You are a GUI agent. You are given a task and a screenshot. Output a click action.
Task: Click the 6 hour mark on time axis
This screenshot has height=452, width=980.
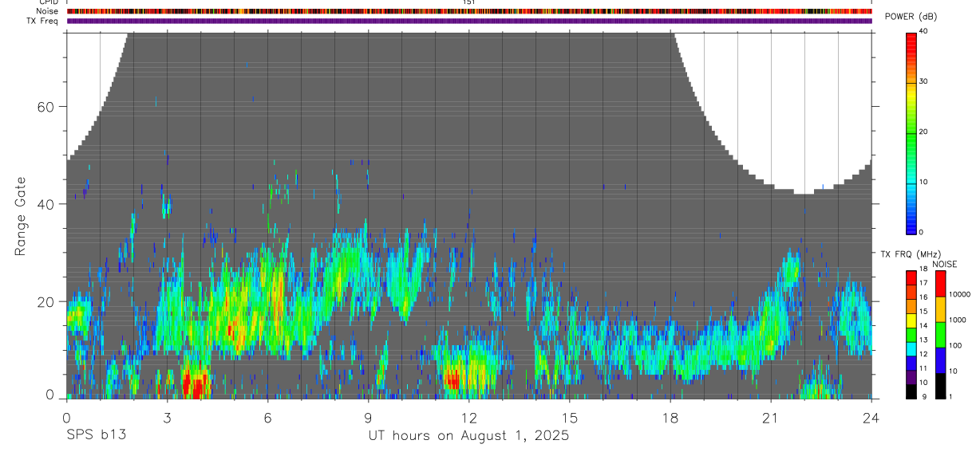click(x=268, y=417)
